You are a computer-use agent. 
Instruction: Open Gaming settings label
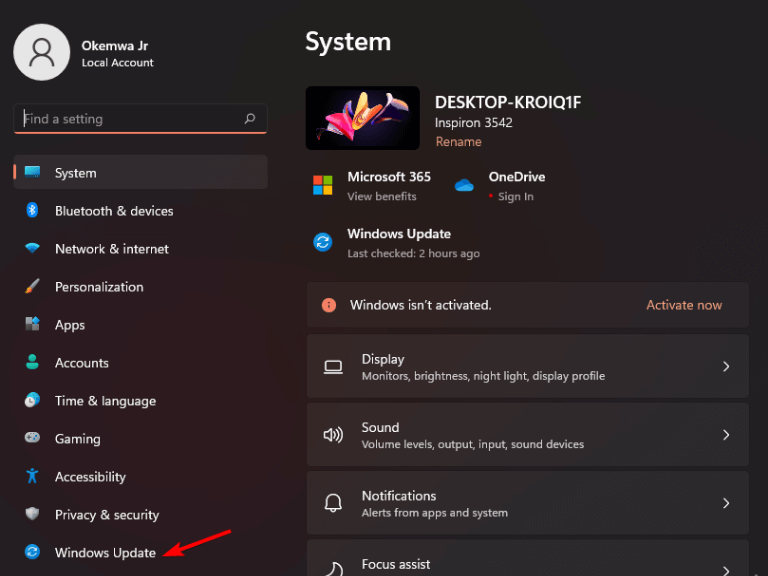coord(77,439)
